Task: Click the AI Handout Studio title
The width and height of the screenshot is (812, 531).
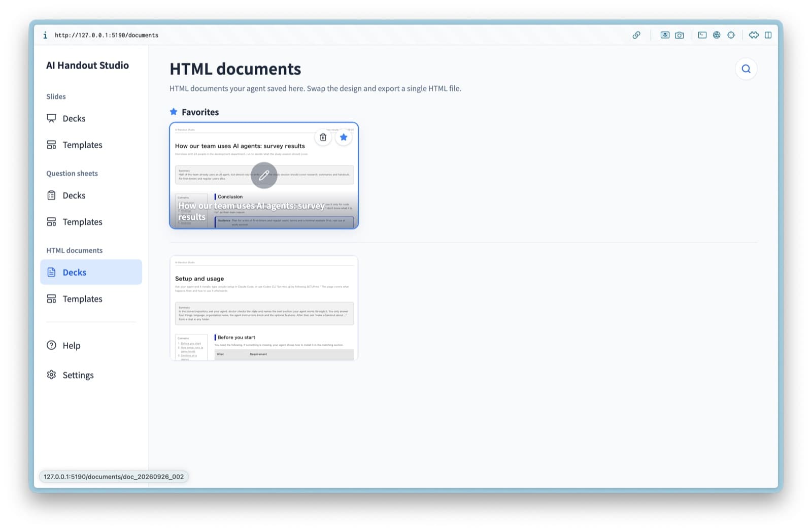Action: coord(87,65)
